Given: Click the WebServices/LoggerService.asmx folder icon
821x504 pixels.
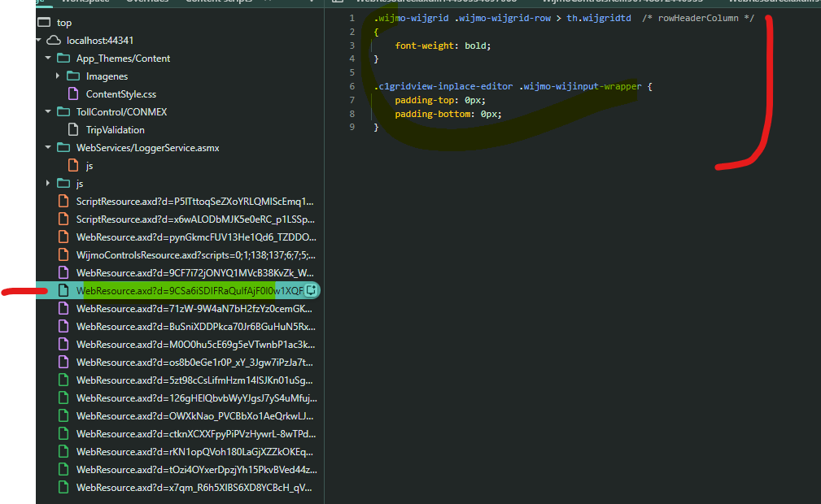Looking at the screenshot, I should 63,148.
